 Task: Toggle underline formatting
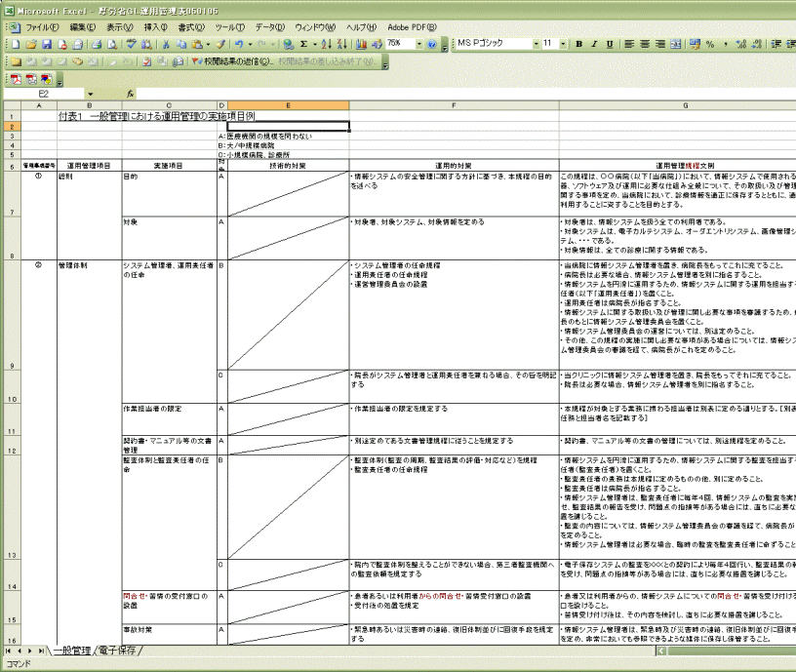[x=610, y=45]
